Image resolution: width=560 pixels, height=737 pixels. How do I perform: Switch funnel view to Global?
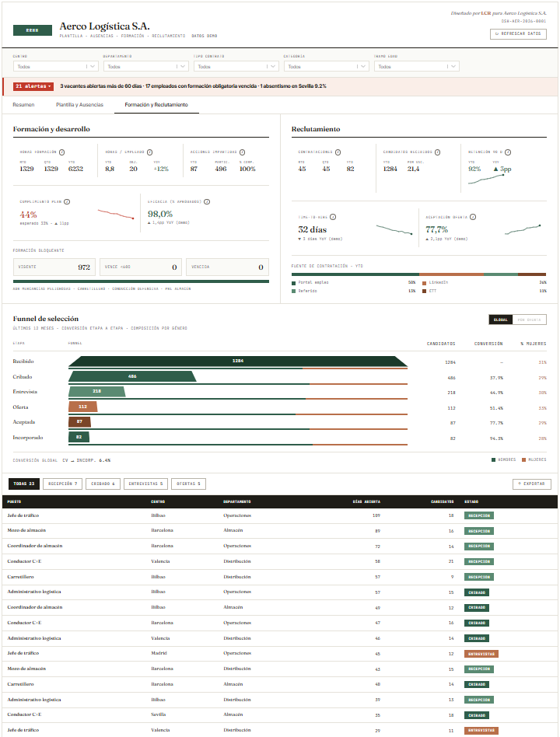[500, 320]
